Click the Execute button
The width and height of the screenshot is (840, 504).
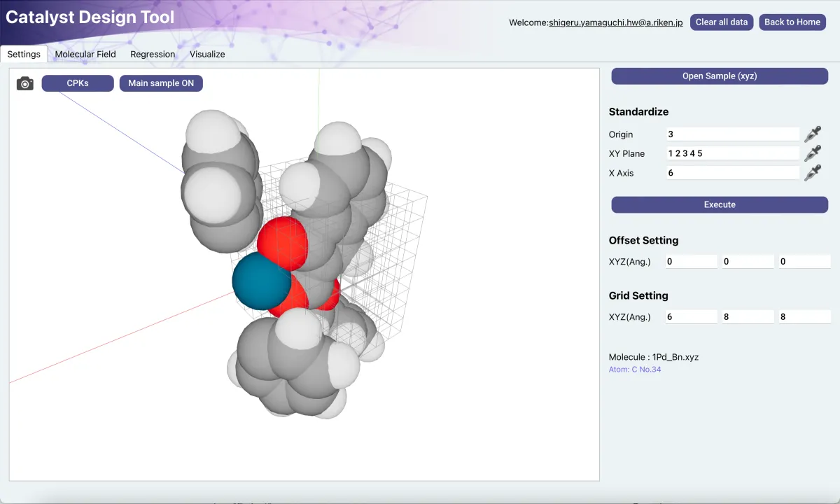point(720,204)
